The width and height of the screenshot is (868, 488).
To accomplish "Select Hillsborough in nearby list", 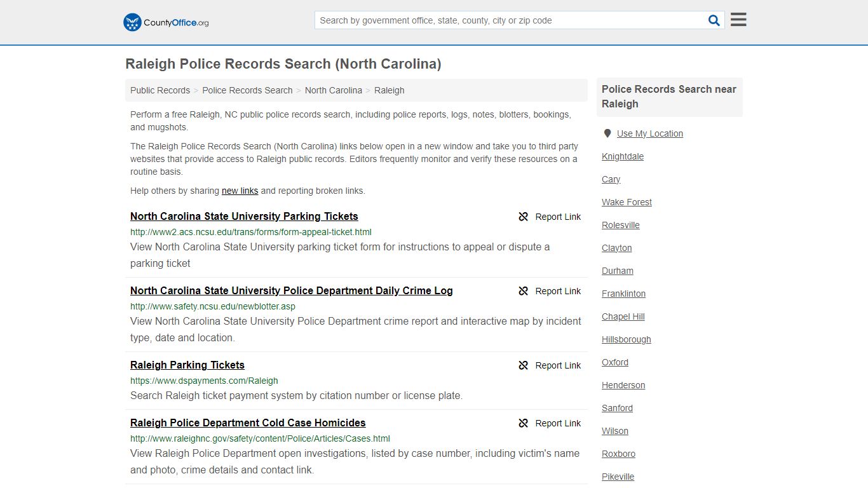I will [627, 339].
